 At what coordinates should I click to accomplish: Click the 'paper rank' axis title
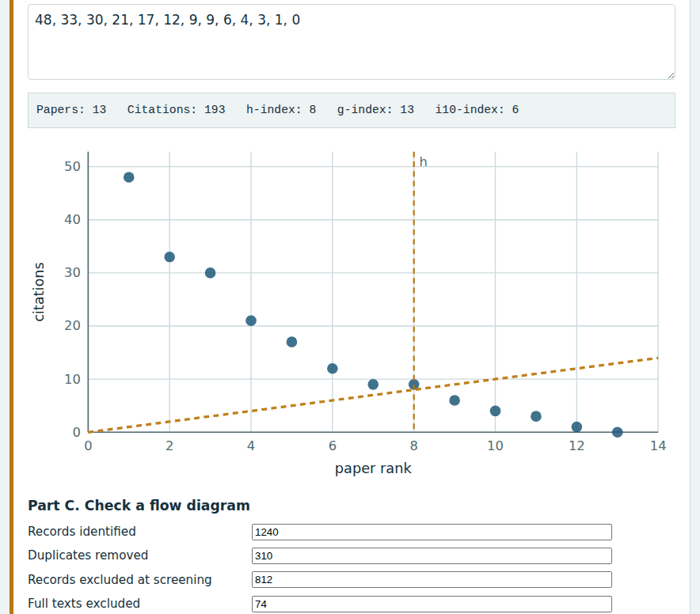[373, 468]
